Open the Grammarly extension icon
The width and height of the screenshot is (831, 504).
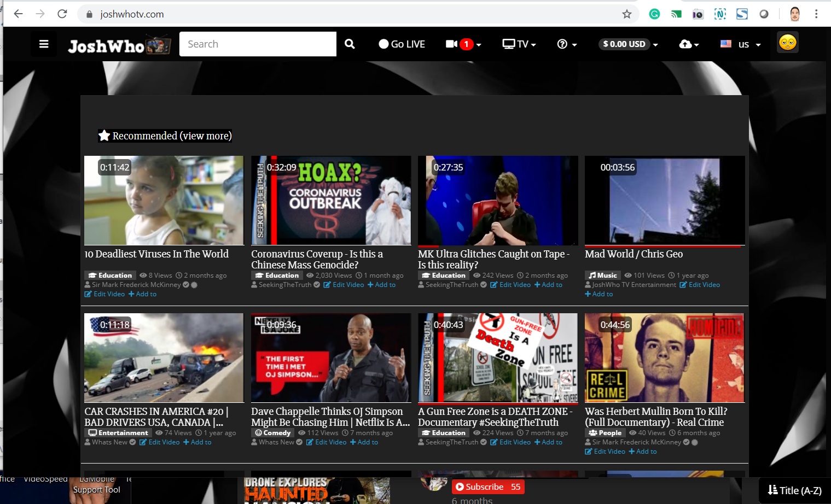coord(654,14)
